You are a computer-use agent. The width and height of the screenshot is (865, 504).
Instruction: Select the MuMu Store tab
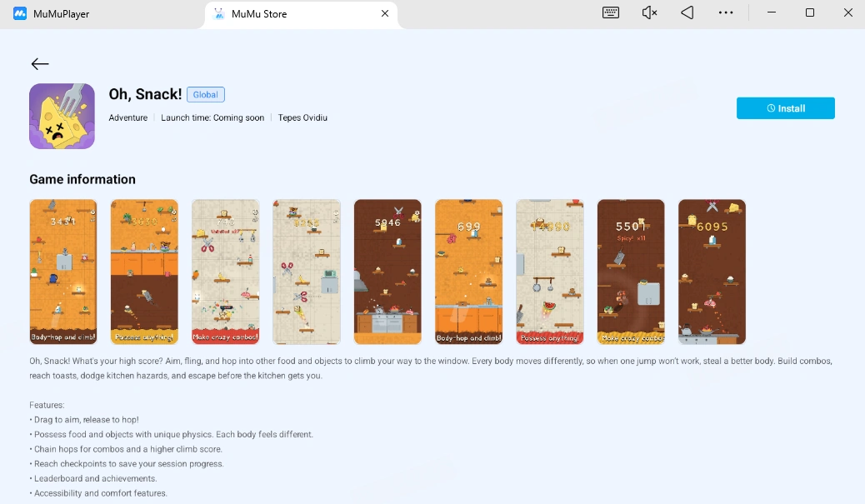(x=301, y=14)
